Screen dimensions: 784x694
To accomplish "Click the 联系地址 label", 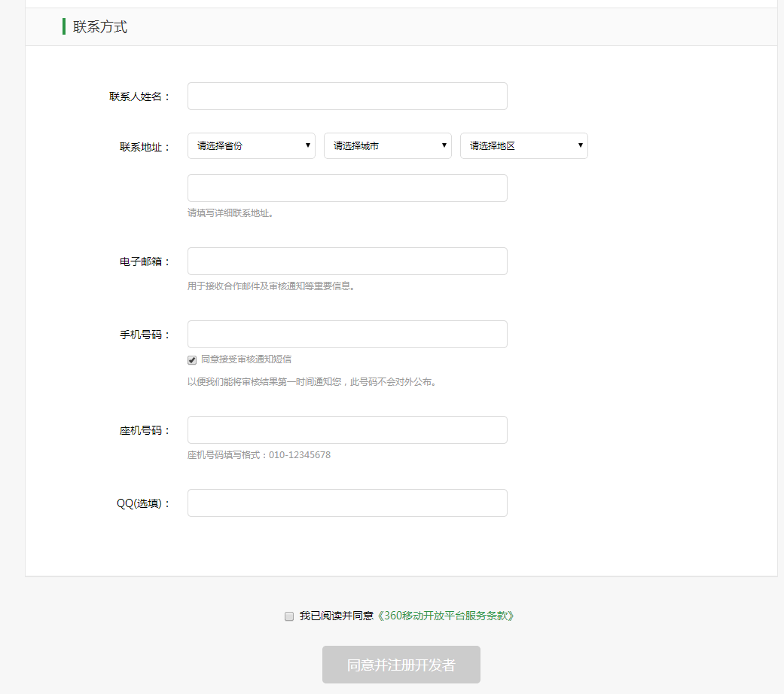I will pyautogui.click(x=145, y=147).
